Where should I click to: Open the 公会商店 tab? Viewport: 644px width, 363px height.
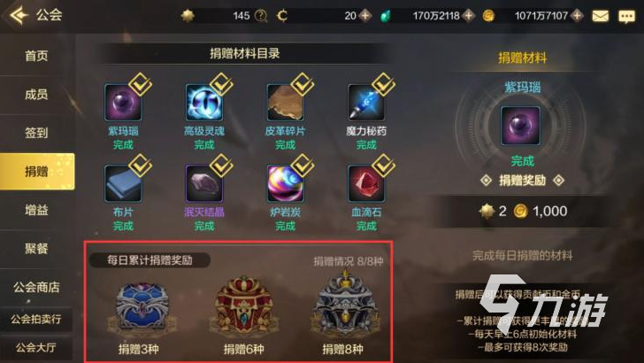(x=36, y=287)
